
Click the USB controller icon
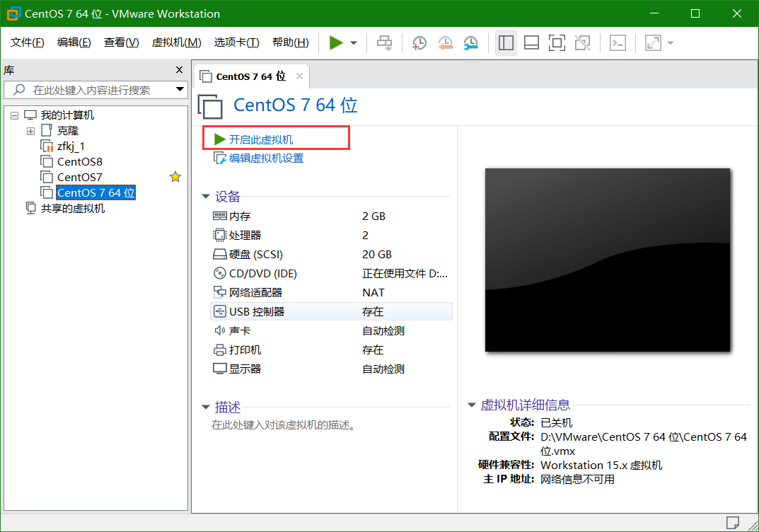(220, 312)
